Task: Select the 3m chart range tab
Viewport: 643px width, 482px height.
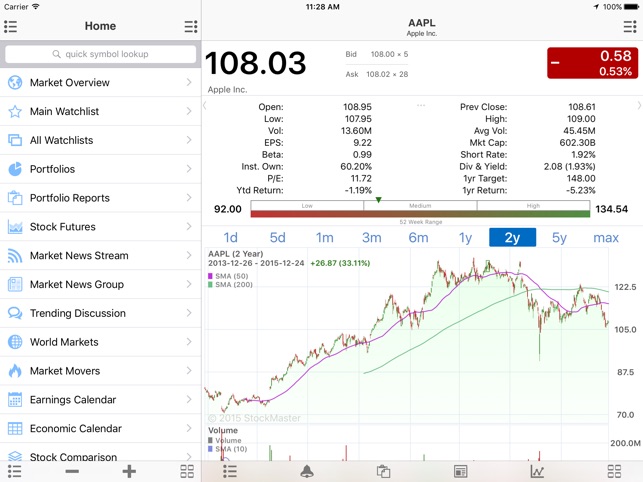Action: 372,238
